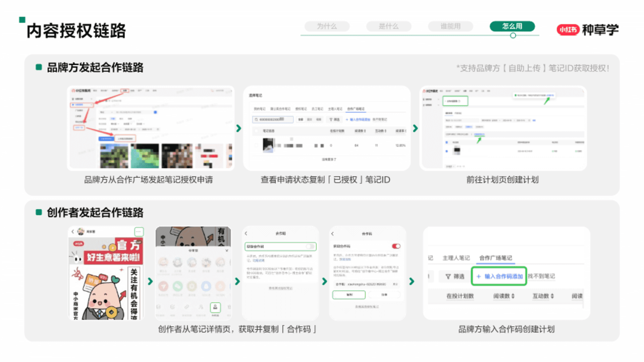Check the note row checkbox in list
The height and width of the screenshot is (362, 644).
click(256, 145)
